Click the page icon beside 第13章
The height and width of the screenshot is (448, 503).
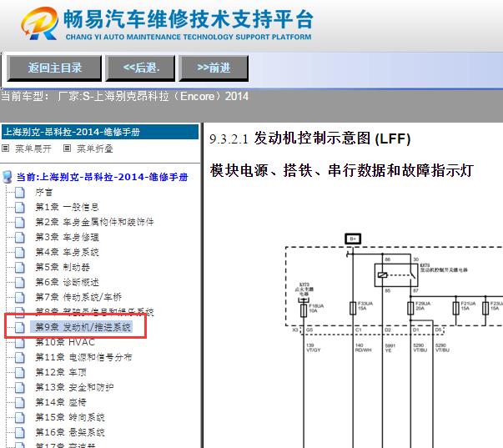(20, 387)
